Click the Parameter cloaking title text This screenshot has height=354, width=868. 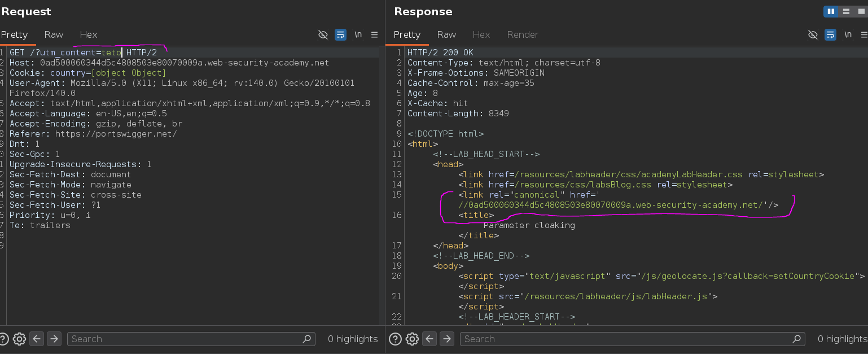pyautogui.click(x=529, y=225)
